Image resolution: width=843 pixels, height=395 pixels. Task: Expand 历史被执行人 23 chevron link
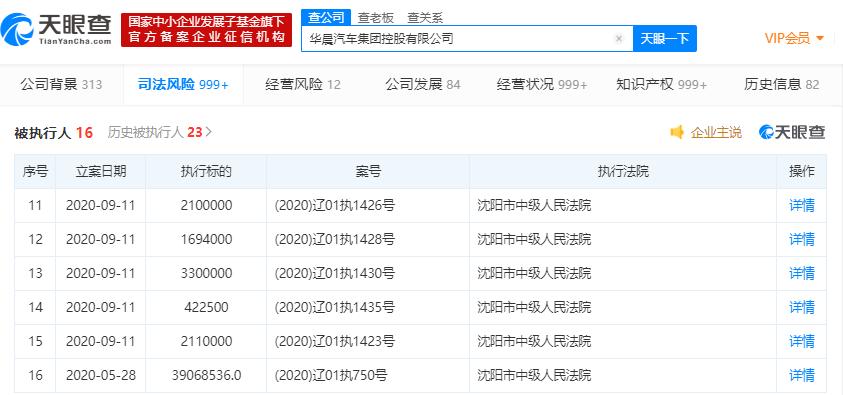(x=160, y=132)
